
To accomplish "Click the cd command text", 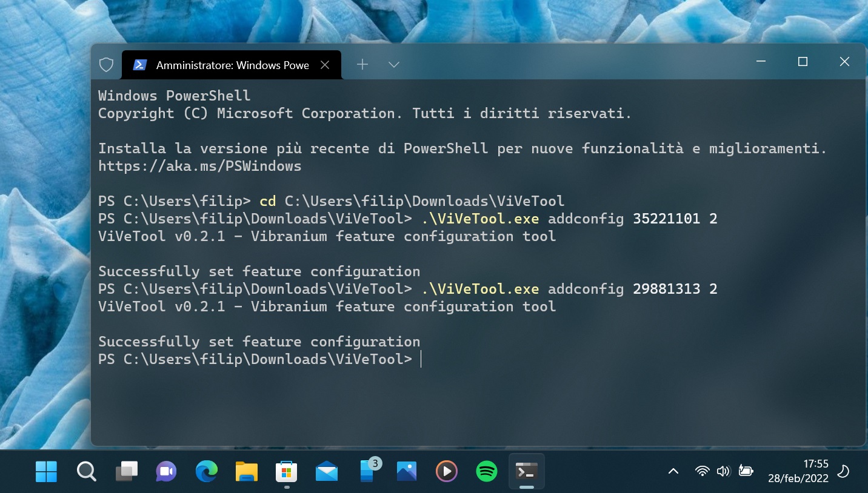I will click(x=267, y=201).
